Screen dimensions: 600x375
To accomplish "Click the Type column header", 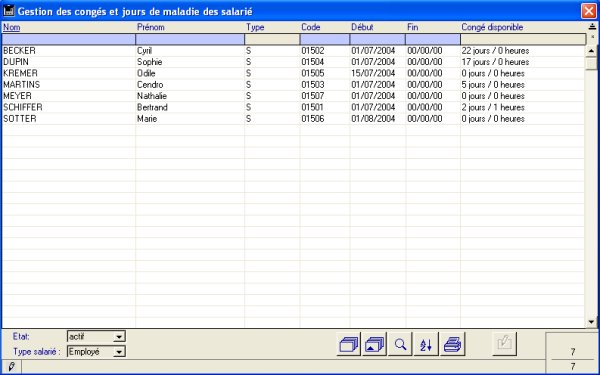I will (x=255, y=27).
